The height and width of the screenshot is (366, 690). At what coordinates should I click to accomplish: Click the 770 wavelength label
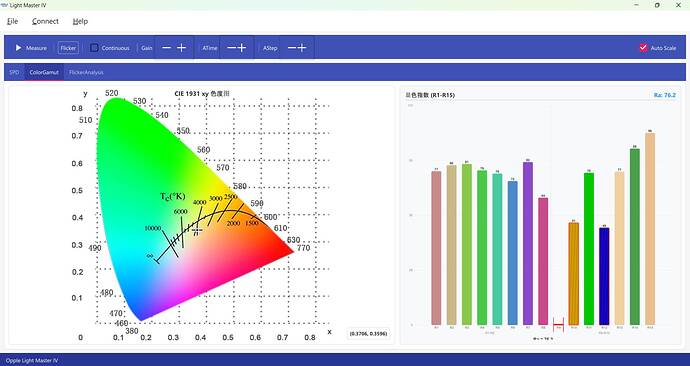304,248
